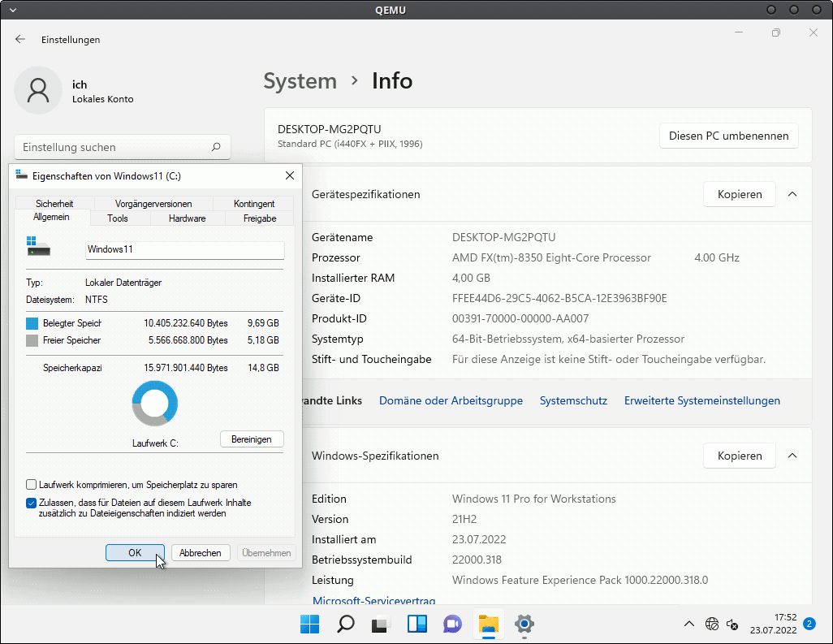Click Windows 11 Pro for Workstations text
The width and height of the screenshot is (833, 644).
(534, 499)
